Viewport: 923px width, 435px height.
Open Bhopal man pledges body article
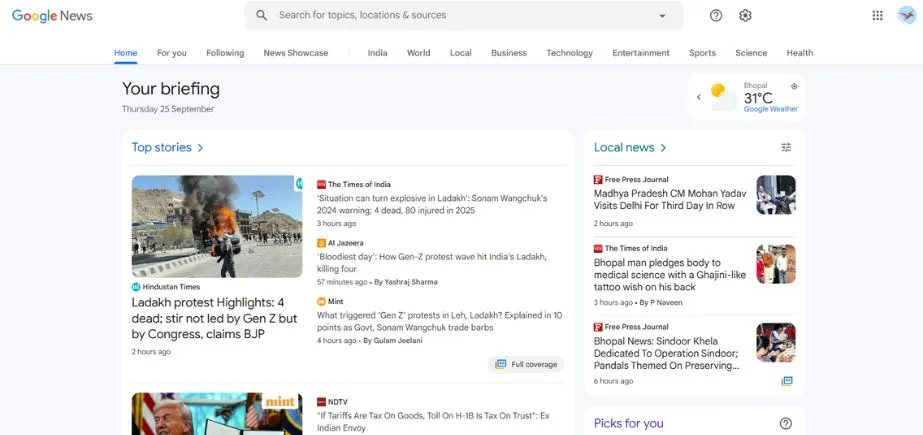click(x=670, y=275)
